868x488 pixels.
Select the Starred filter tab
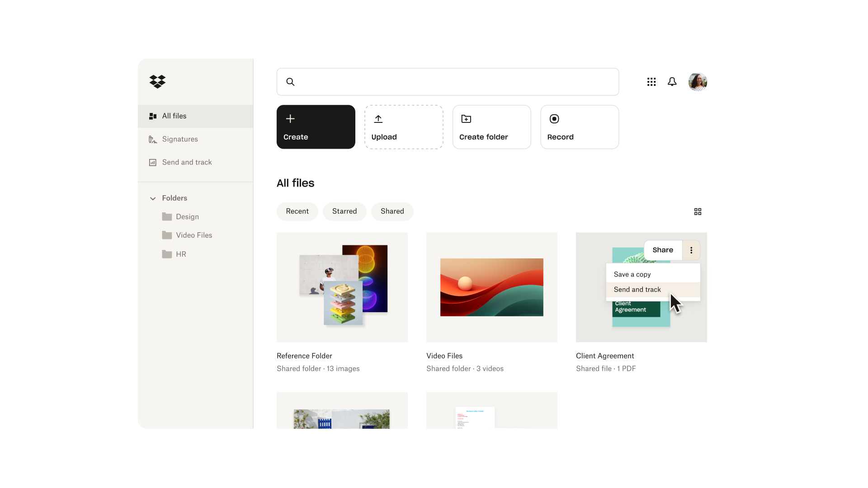click(344, 211)
